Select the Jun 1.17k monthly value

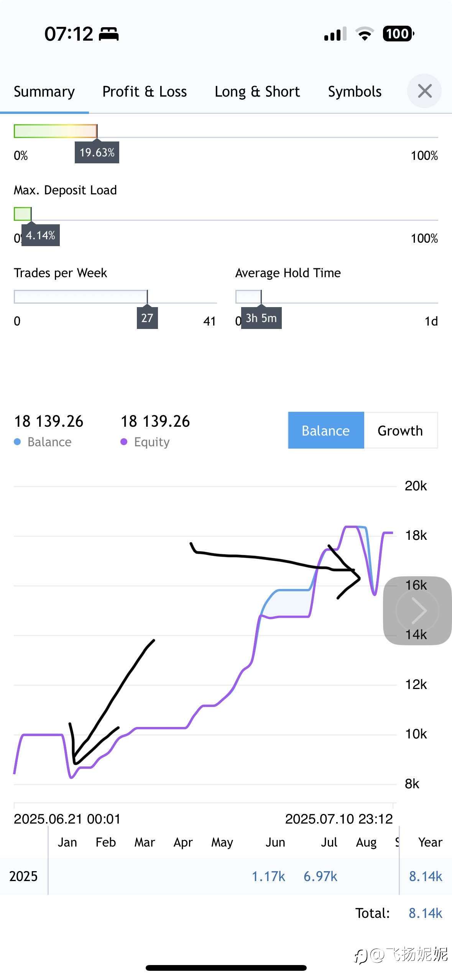pyautogui.click(x=268, y=876)
